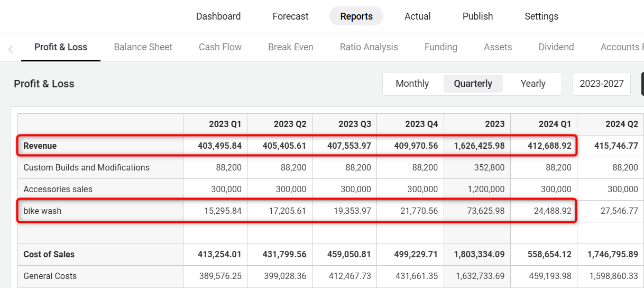This screenshot has height=288, width=644.
Task: Open the Dividend tab
Action: 556,47
